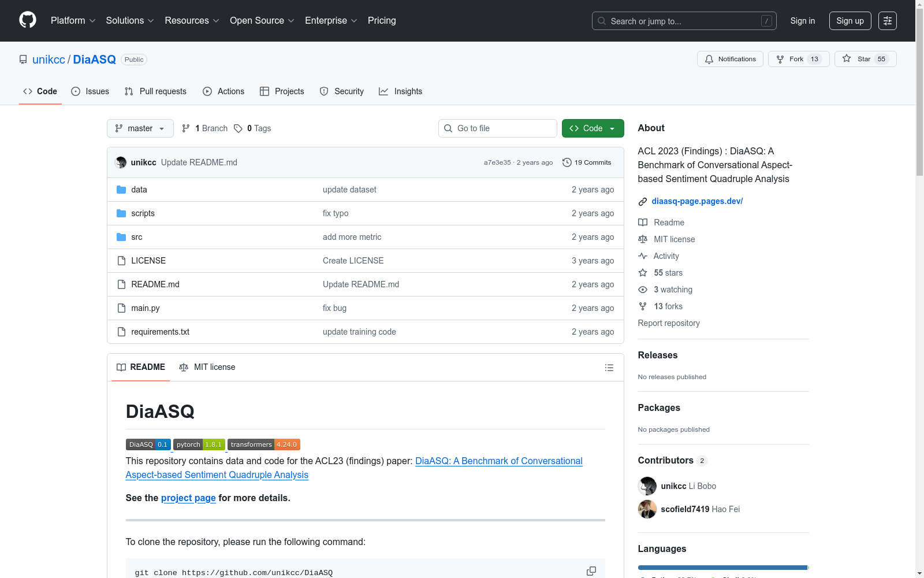
Task: Click the pytorch 1.8.1 badge
Action: [x=199, y=444]
